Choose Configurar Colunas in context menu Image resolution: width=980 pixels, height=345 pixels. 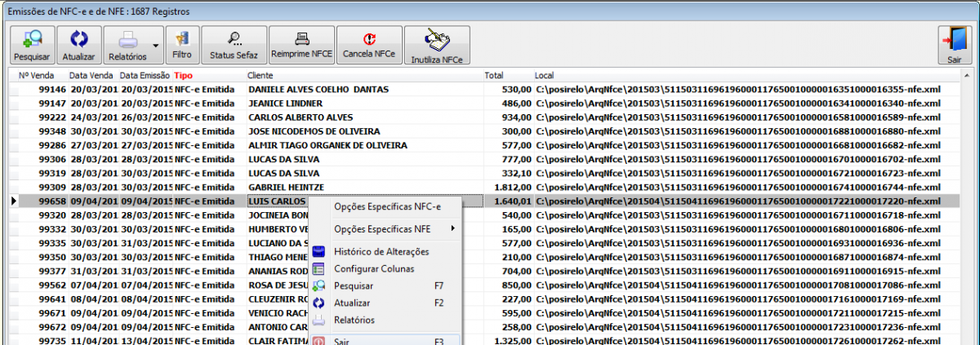click(x=384, y=268)
